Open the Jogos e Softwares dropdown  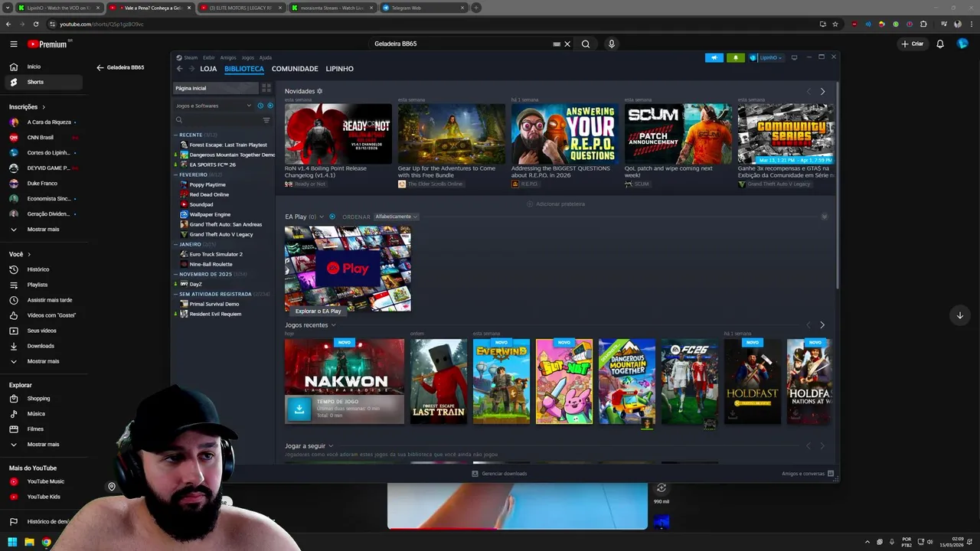[214, 106]
